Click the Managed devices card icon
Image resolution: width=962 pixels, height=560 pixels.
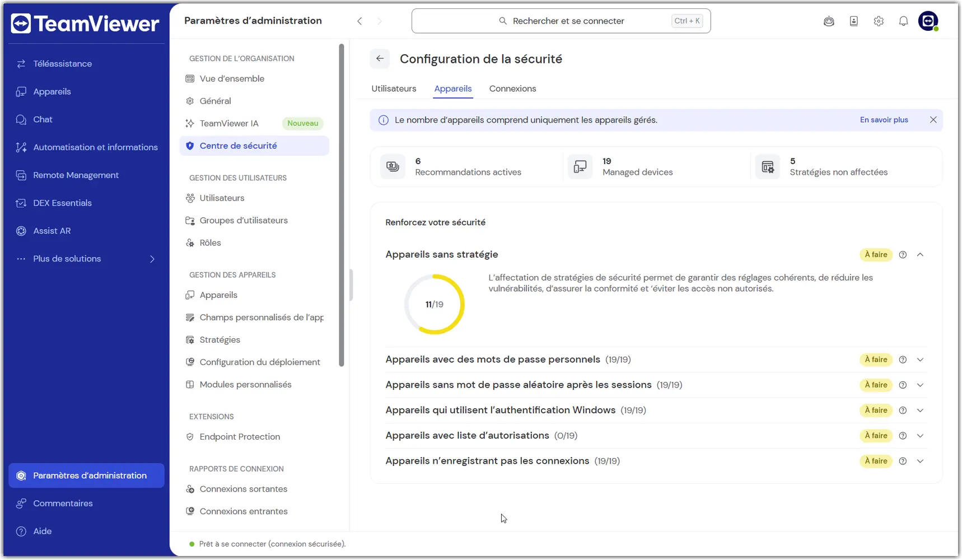tap(580, 167)
